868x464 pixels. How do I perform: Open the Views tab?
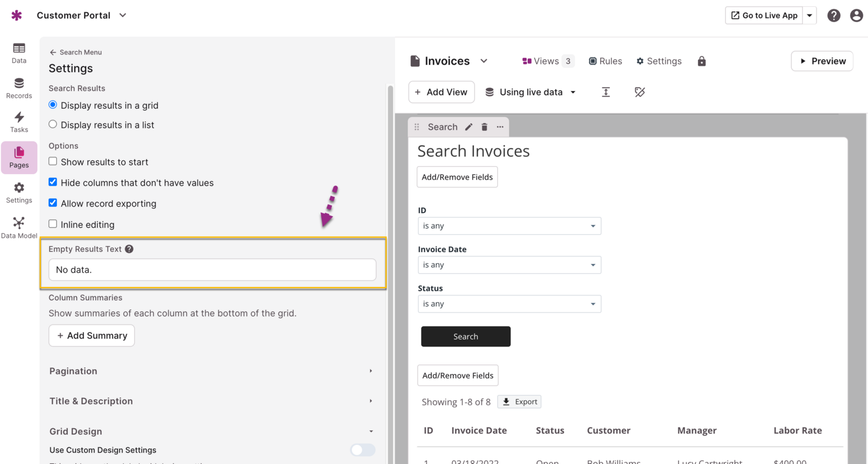click(547, 61)
